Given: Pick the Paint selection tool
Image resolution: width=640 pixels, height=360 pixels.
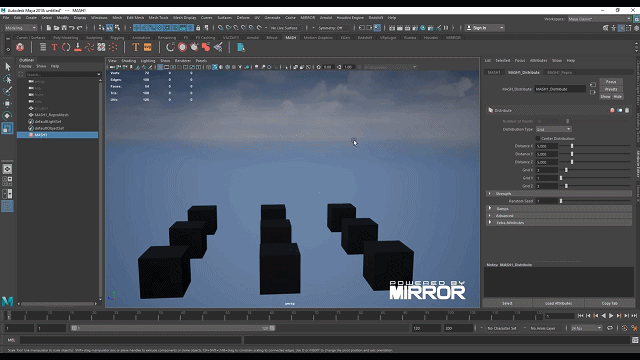Looking at the screenshot, I should point(7,91).
